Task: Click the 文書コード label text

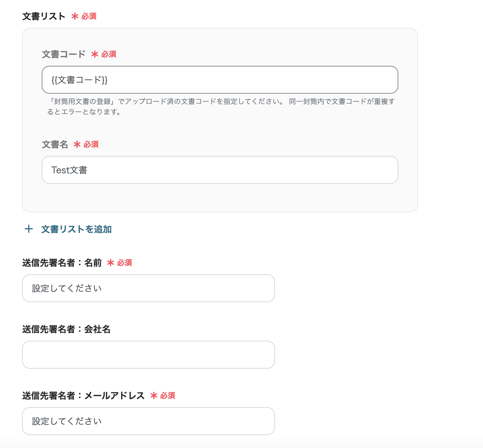Action: [x=63, y=54]
